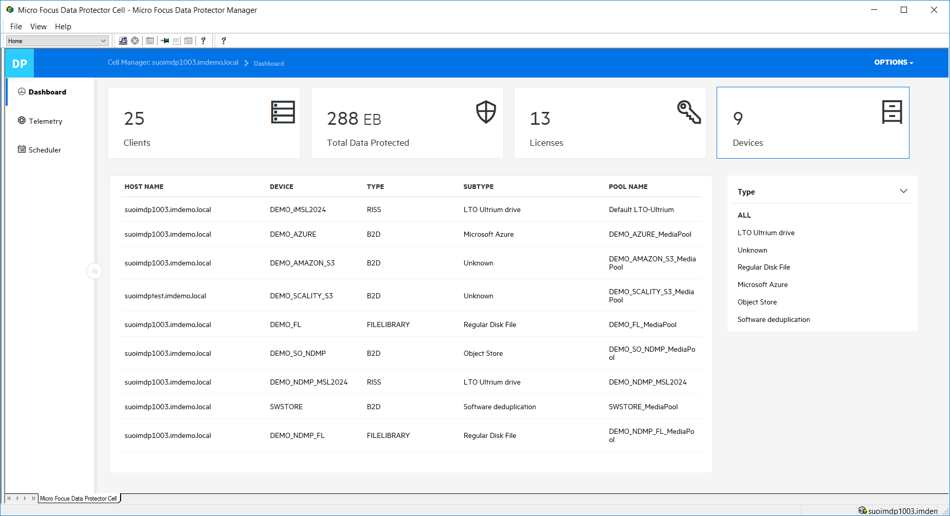The height and width of the screenshot is (516, 950).
Task: Click the round disc icon in the toolbar
Action: point(135,41)
